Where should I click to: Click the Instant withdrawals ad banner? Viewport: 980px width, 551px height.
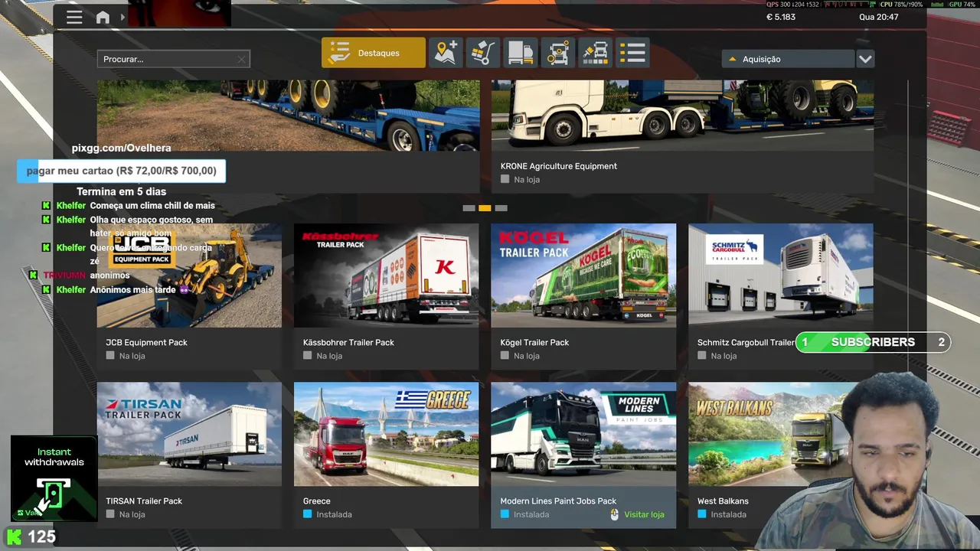[x=54, y=478]
